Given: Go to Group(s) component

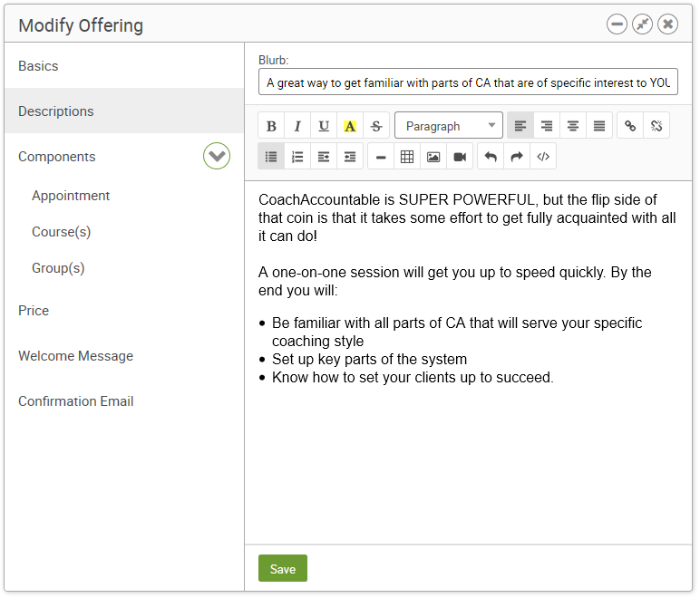Looking at the screenshot, I should pyautogui.click(x=58, y=268).
